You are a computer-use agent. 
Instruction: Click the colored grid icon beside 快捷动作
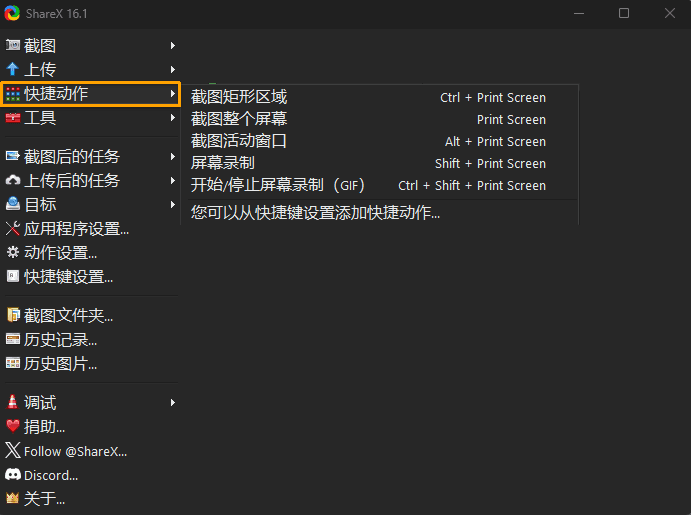(x=13, y=93)
